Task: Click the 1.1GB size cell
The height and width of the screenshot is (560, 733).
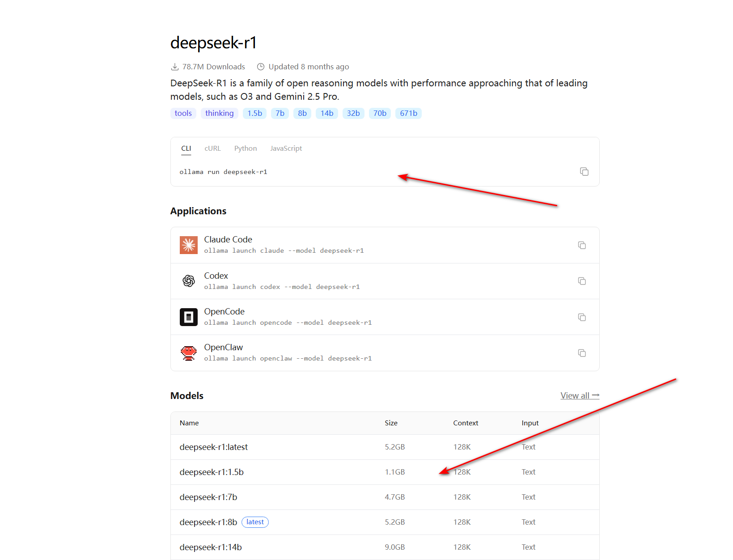Action: (395, 472)
